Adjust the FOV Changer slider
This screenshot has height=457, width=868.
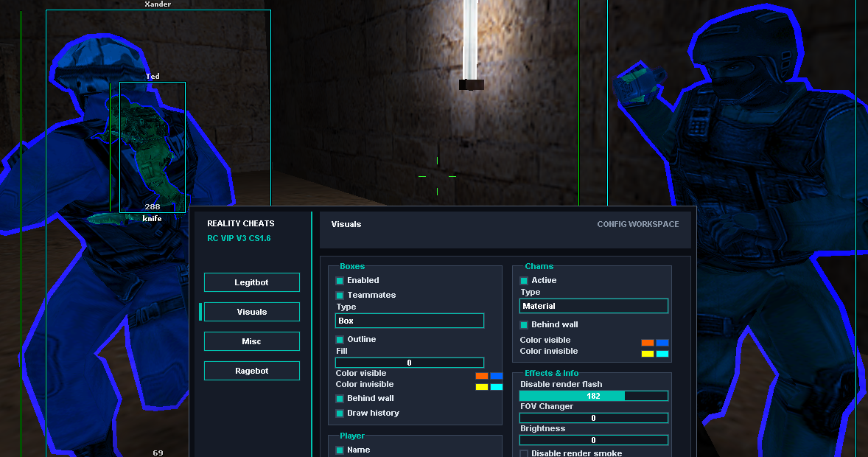593,418
